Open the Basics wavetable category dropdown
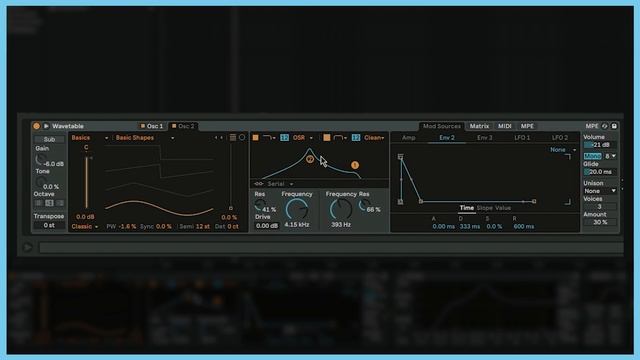This screenshot has width=640, height=360. pyautogui.click(x=90, y=138)
